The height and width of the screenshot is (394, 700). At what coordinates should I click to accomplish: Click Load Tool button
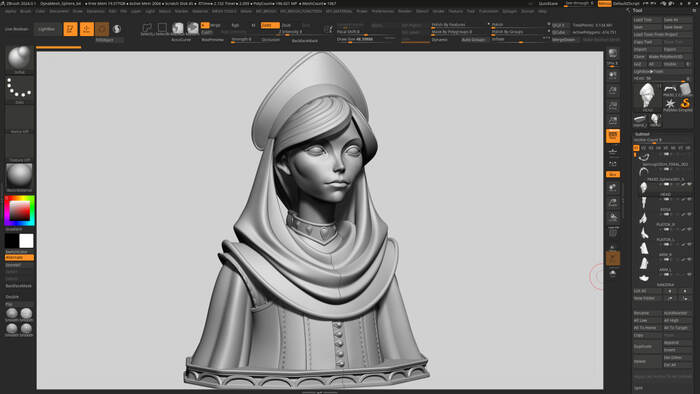pos(647,20)
